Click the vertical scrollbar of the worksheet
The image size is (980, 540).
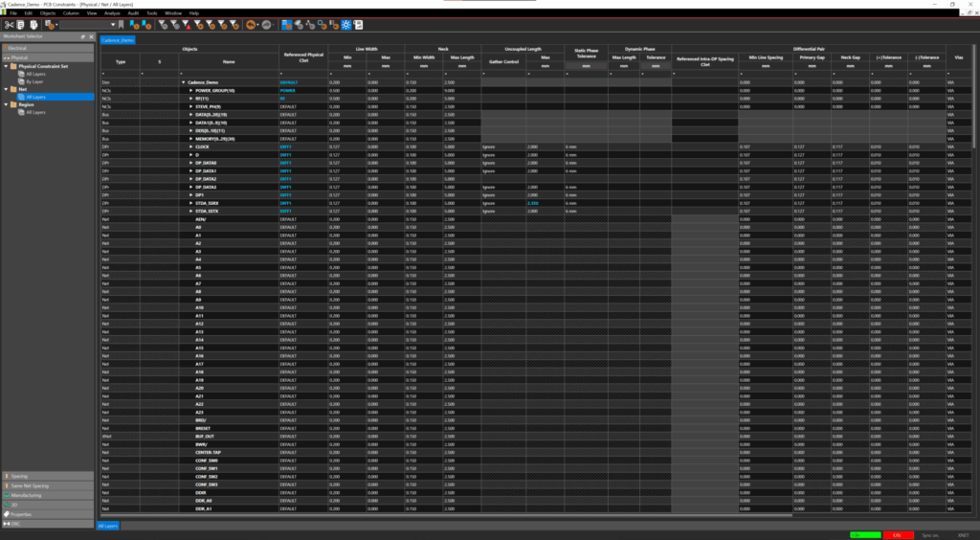point(975,97)
